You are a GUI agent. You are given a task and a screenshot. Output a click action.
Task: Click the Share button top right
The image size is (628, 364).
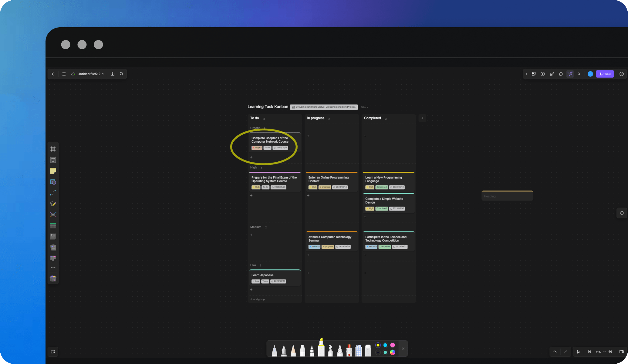(x=605, y=74)
